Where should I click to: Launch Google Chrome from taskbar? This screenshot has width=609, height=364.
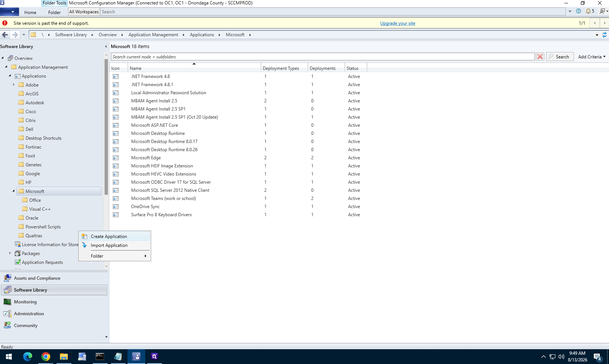(46, 357)
